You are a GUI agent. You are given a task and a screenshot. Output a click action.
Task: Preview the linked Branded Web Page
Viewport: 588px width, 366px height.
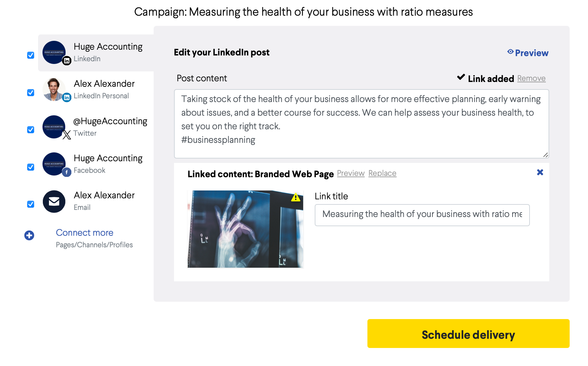tap(350, 173)
